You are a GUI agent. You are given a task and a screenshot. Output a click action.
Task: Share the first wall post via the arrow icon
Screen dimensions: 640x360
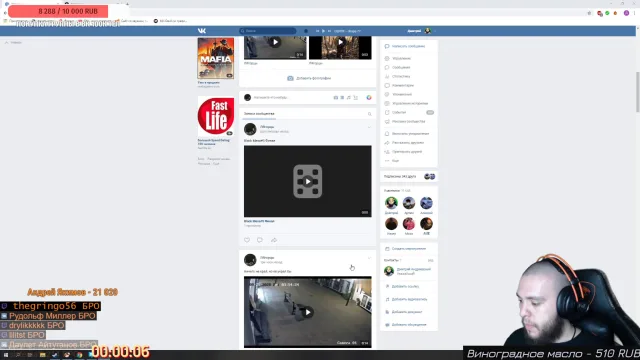[x=274, y=240]
